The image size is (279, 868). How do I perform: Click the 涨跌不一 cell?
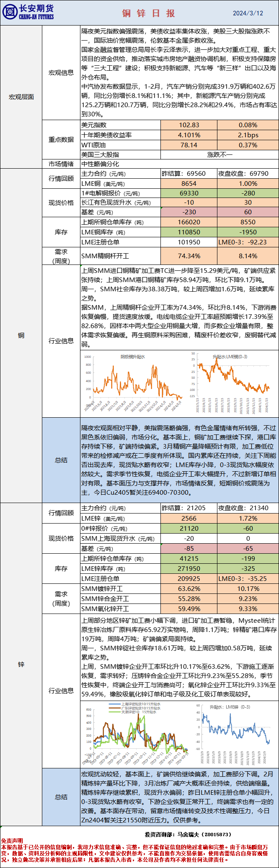click(220, 154)
